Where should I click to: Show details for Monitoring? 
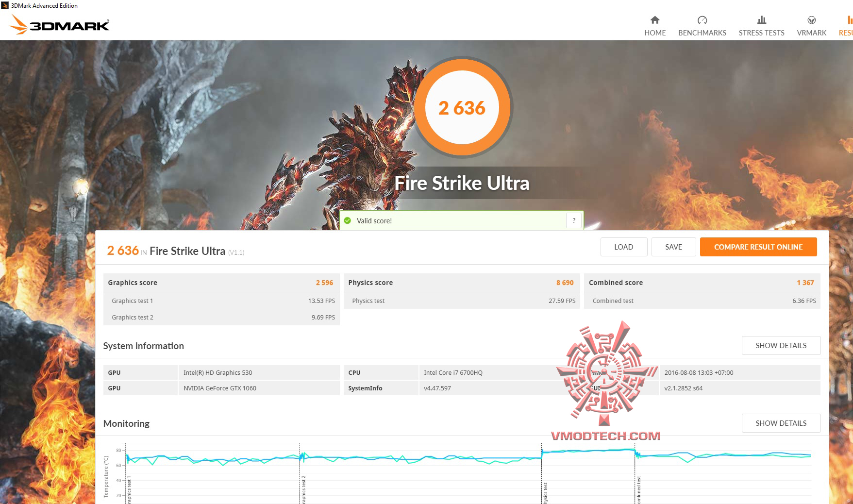781,423
